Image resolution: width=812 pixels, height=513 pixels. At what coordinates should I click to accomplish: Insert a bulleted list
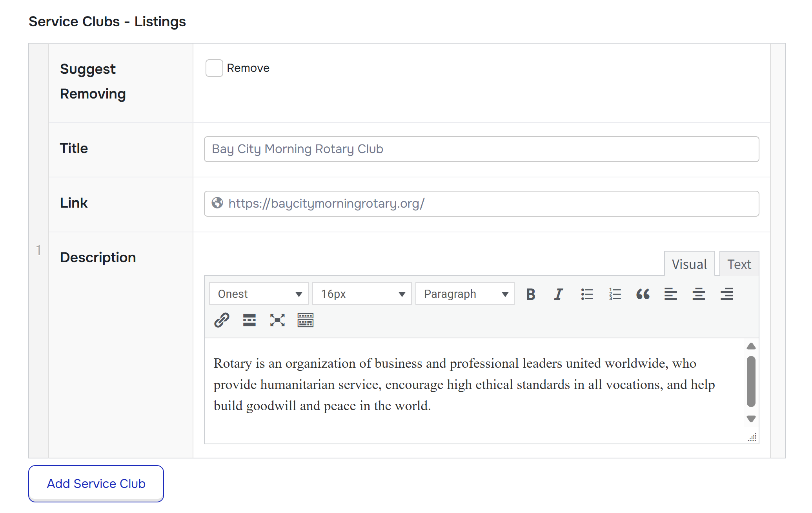587,294
